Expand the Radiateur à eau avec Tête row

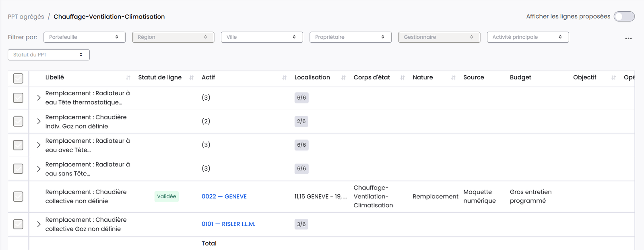(39, 145)
